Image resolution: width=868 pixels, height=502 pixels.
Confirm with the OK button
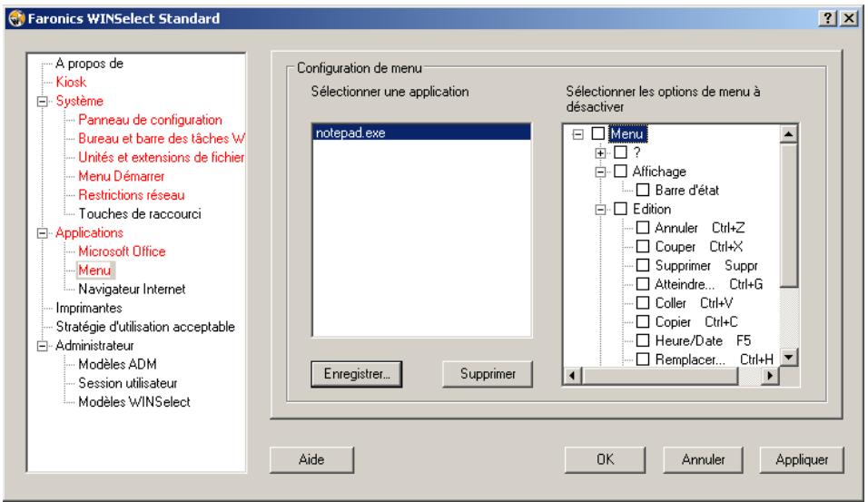(x=605, y=459)
